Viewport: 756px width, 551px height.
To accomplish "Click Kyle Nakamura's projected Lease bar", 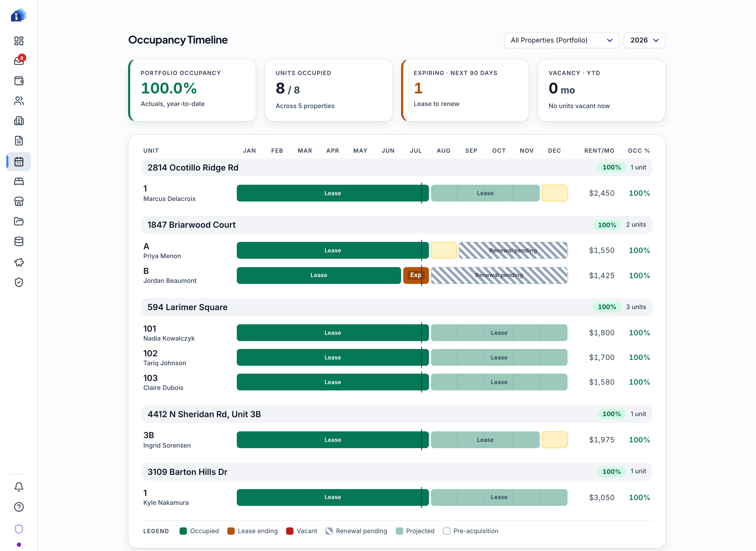I will (x=499, y=497).
